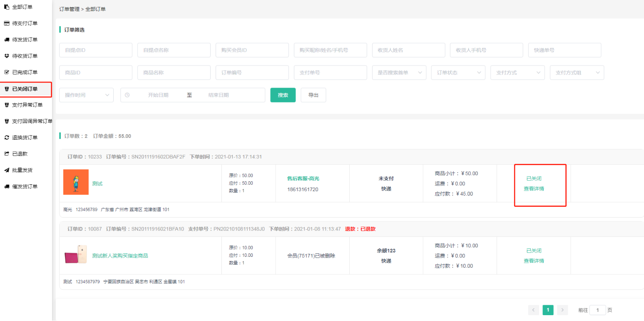
Task: Select 催发货订单 menu item
Action: point(25,186)
